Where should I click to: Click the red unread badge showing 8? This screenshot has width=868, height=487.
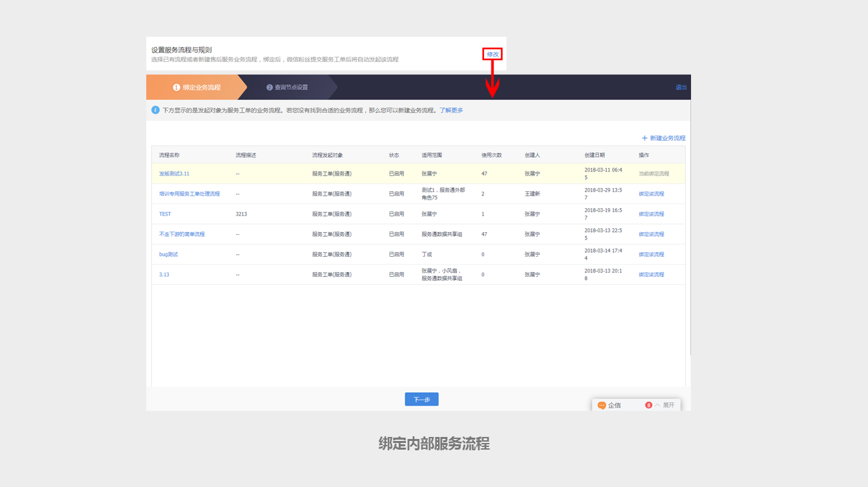tap(648, 405)
